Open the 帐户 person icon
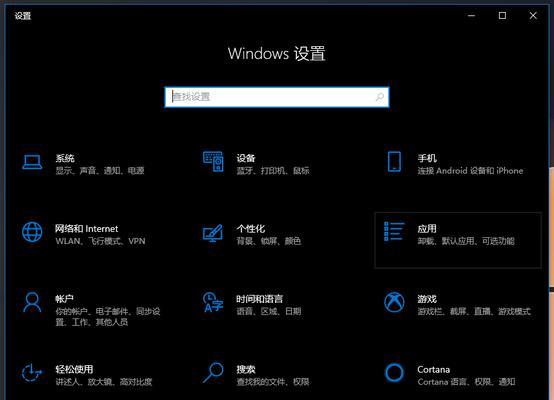554x400 pixels. click(x=32, y=302)
